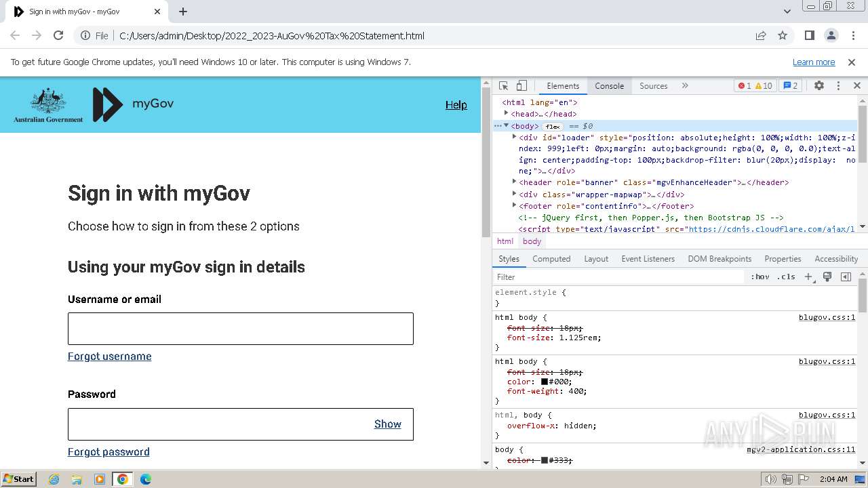The width and height of the screenshot is (868, 488).
Task: Open the Computed styles tab
Action: 551,259
